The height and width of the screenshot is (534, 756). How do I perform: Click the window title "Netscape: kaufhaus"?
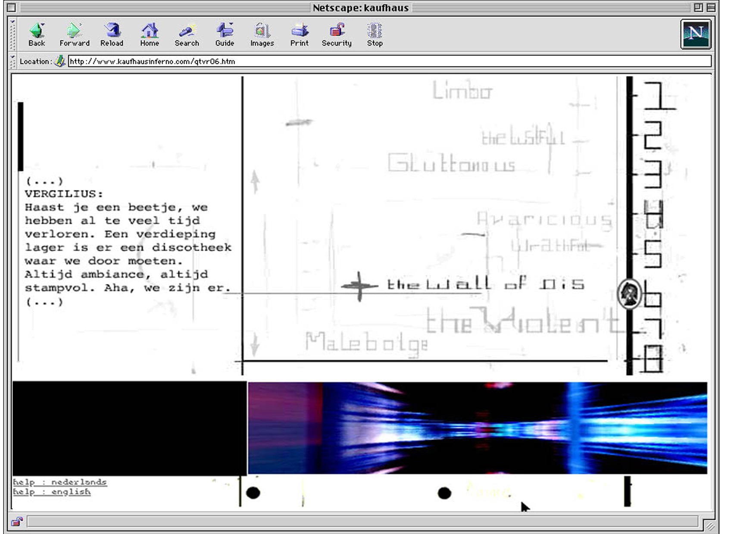(x=361, y=8)
